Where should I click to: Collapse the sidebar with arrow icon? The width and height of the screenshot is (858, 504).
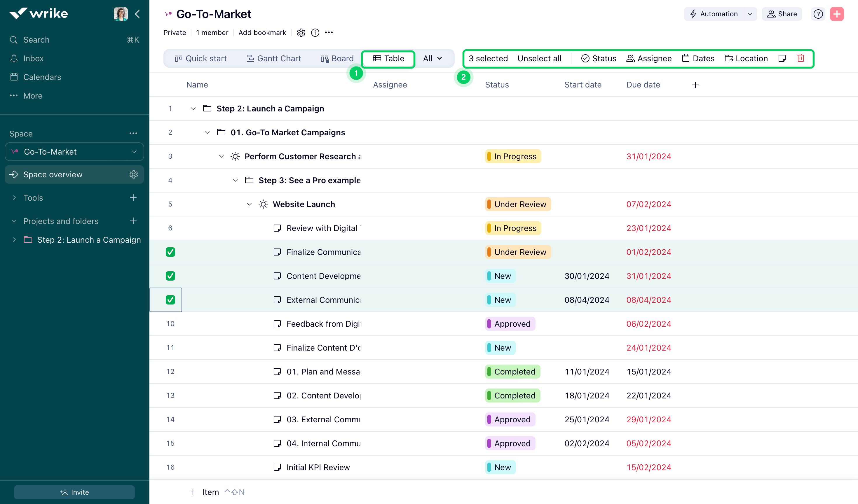tap(137, 14)
